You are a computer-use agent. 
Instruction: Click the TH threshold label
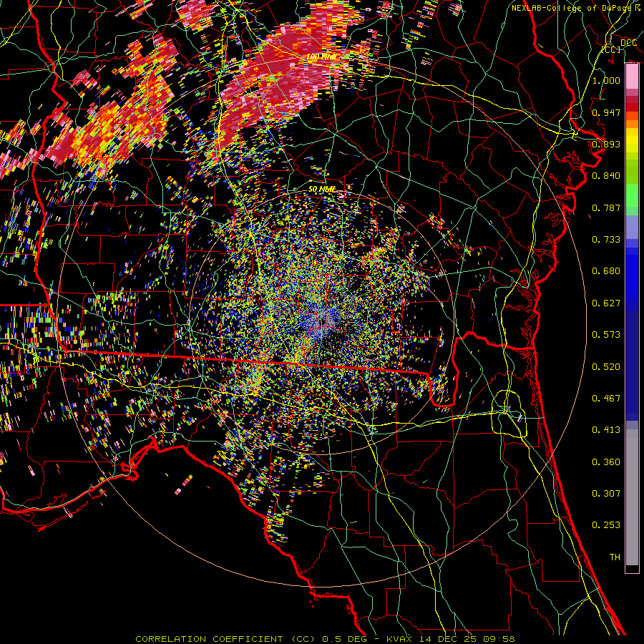(615, 557)
